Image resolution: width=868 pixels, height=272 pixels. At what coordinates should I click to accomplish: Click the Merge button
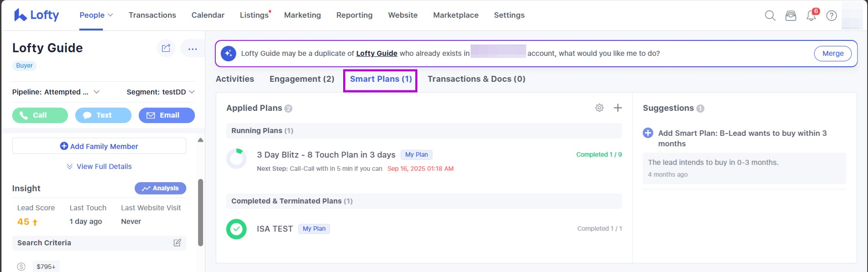pyautogui.click(x=833, y=54)
